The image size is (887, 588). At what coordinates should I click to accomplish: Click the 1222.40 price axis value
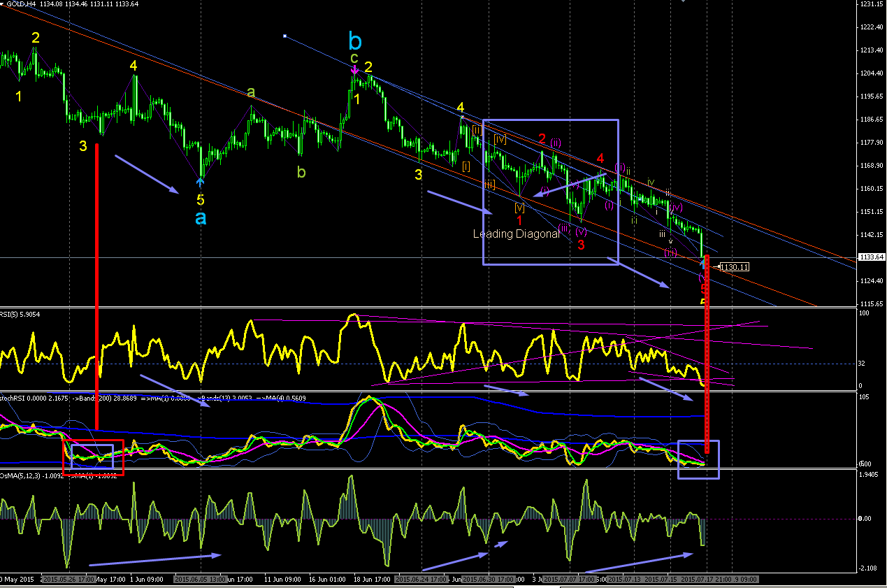click(x=871, y=27)
